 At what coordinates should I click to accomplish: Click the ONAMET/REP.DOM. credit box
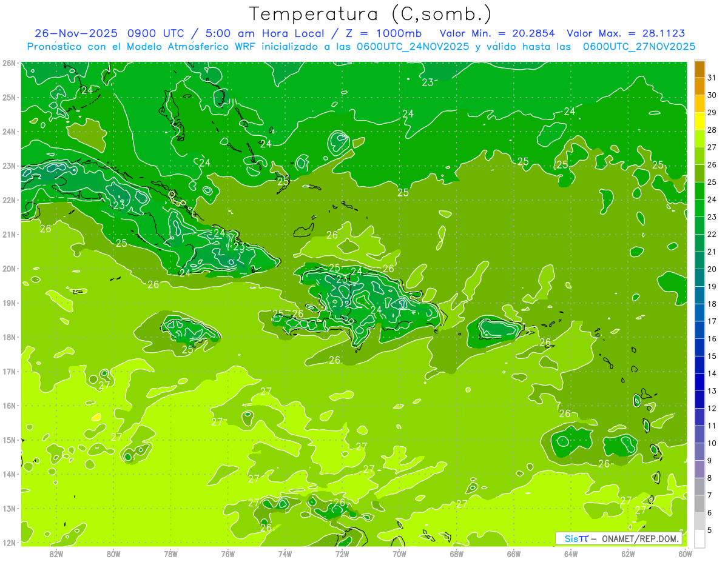(618, 538)
